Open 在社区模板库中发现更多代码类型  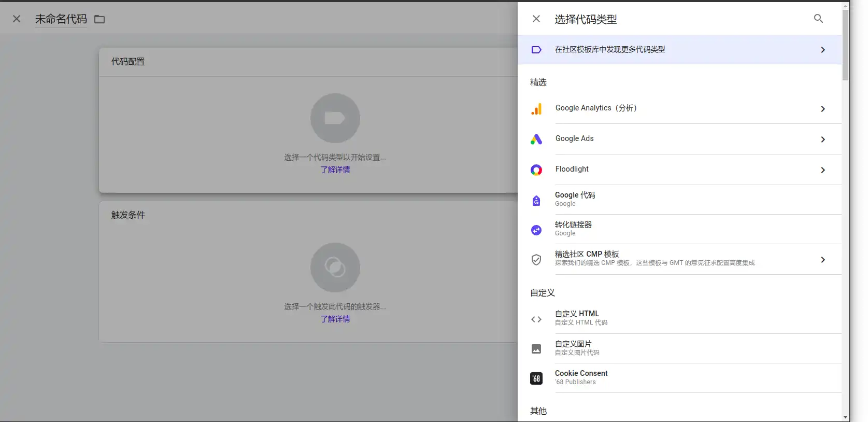(x=680, y=50)
